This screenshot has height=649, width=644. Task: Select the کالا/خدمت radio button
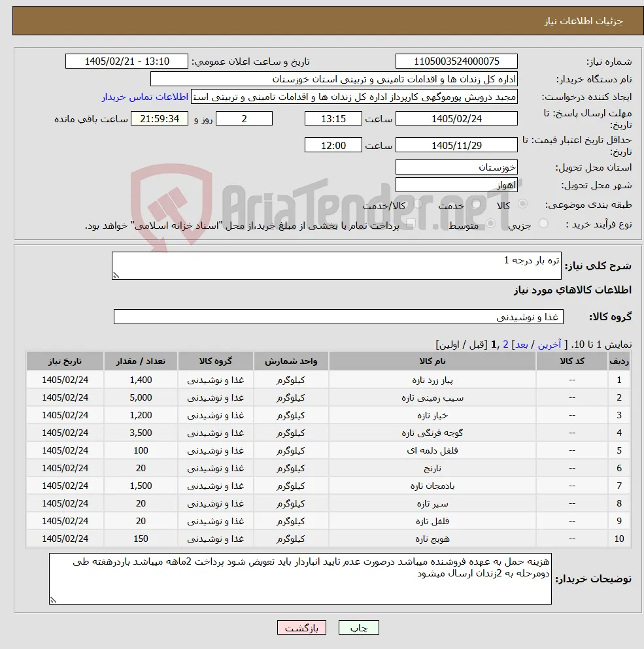coord(418,204)
